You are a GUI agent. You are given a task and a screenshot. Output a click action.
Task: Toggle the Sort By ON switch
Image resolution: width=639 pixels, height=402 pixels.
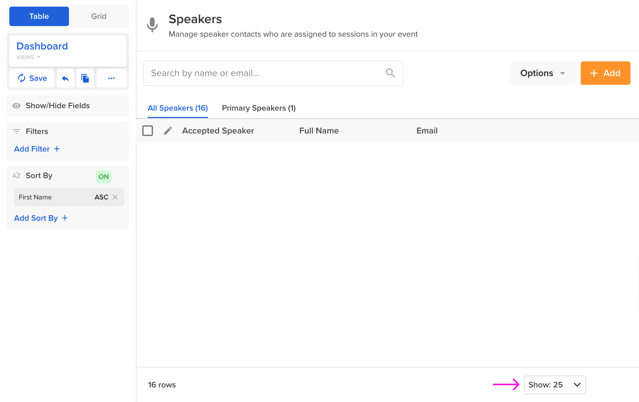(x=103, y=176)
